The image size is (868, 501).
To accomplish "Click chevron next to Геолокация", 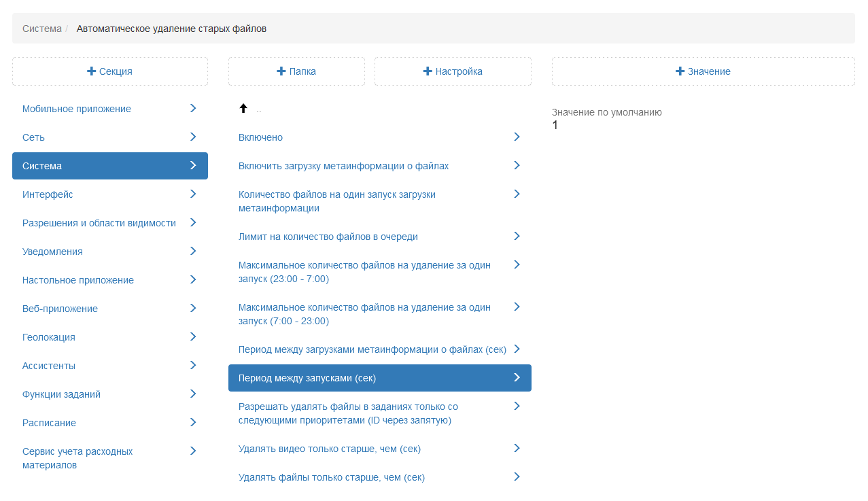I will click(193, 337).
